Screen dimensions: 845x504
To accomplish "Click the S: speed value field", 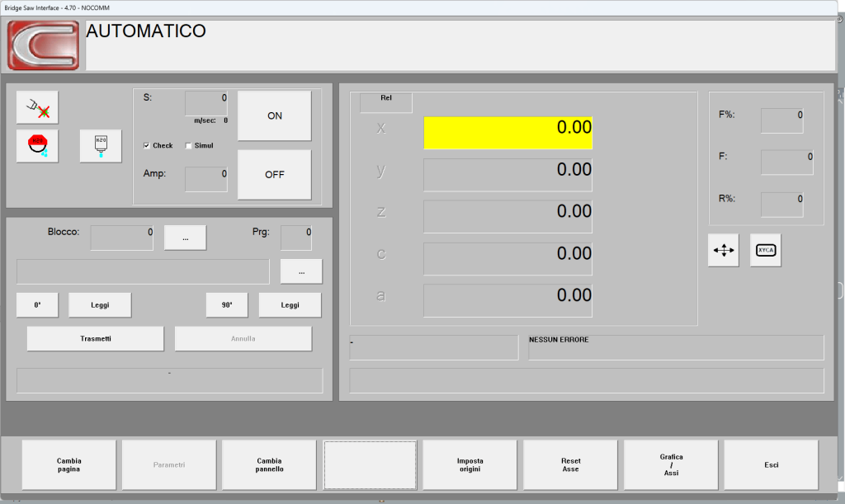I will [206, 103].
